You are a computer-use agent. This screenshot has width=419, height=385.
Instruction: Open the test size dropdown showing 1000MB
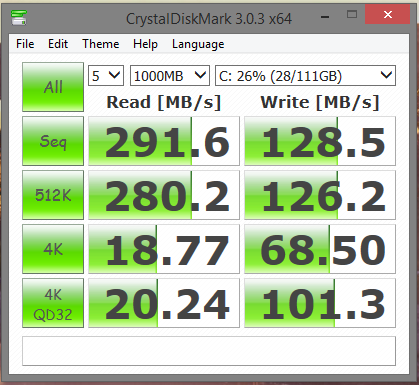(170, 76)
